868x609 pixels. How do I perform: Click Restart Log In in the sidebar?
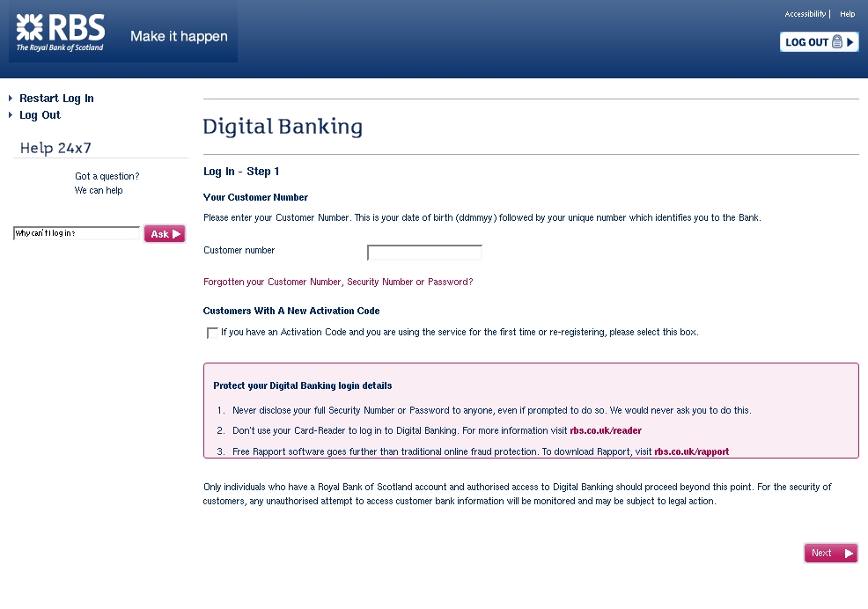tap(56, 98)
